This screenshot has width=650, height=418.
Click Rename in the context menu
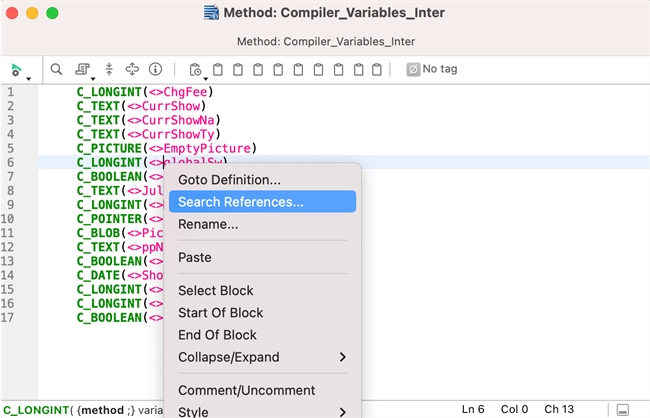208,224
